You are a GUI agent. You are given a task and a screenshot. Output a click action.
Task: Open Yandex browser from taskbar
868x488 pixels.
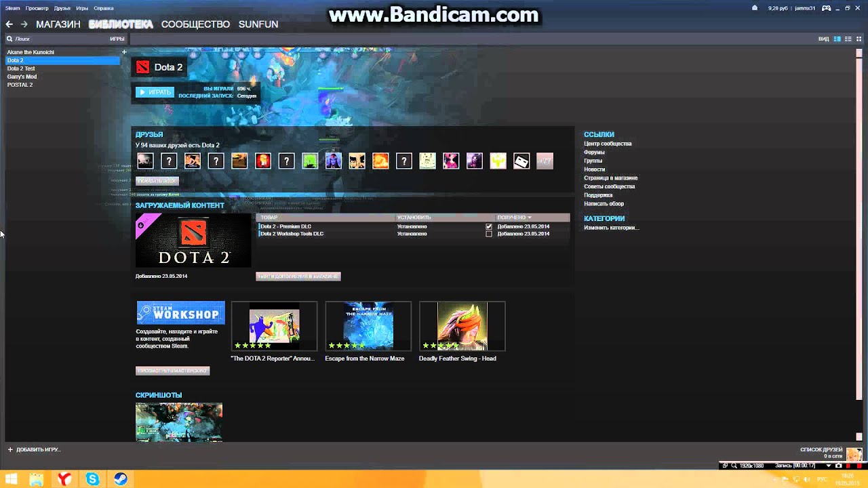(64, 479)
